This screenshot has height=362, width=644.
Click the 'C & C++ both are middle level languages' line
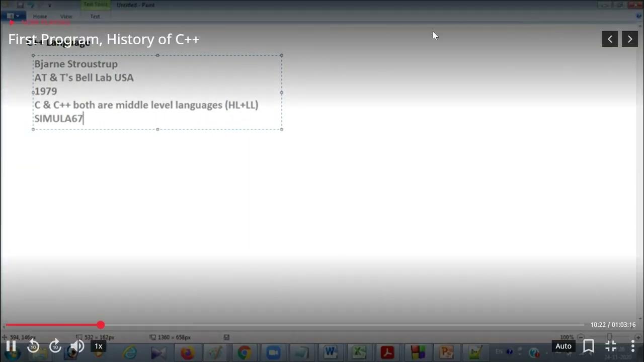click(146, 105)
